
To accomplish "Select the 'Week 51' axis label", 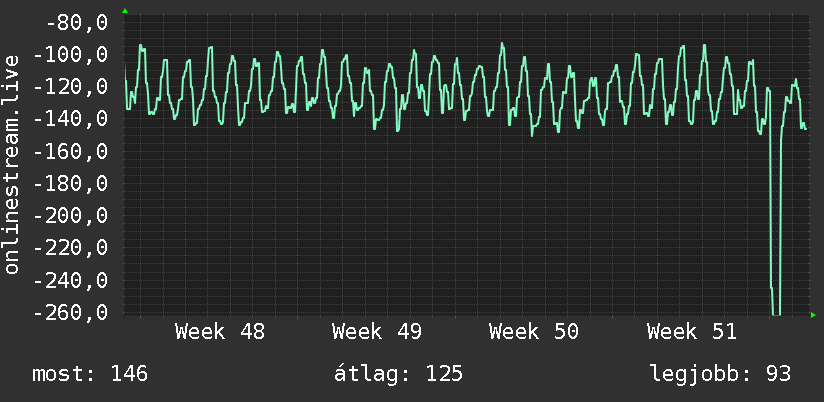I will pos(692,332).
